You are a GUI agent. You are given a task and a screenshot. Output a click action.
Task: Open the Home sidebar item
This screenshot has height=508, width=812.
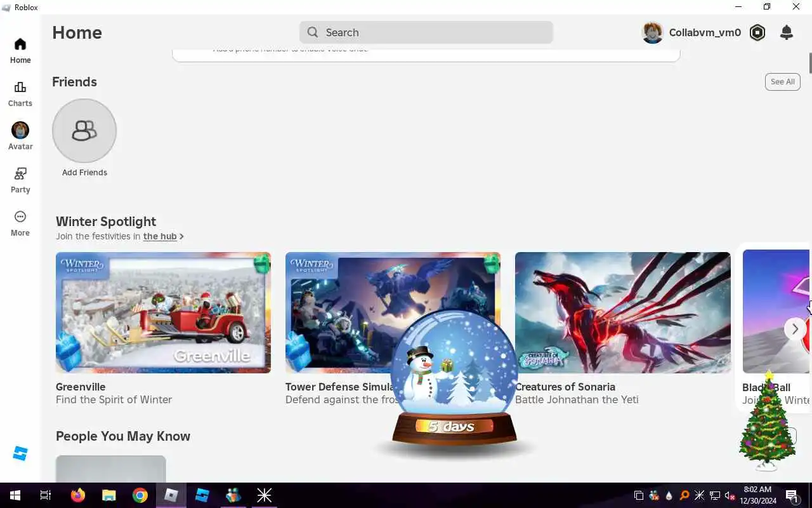20,51
